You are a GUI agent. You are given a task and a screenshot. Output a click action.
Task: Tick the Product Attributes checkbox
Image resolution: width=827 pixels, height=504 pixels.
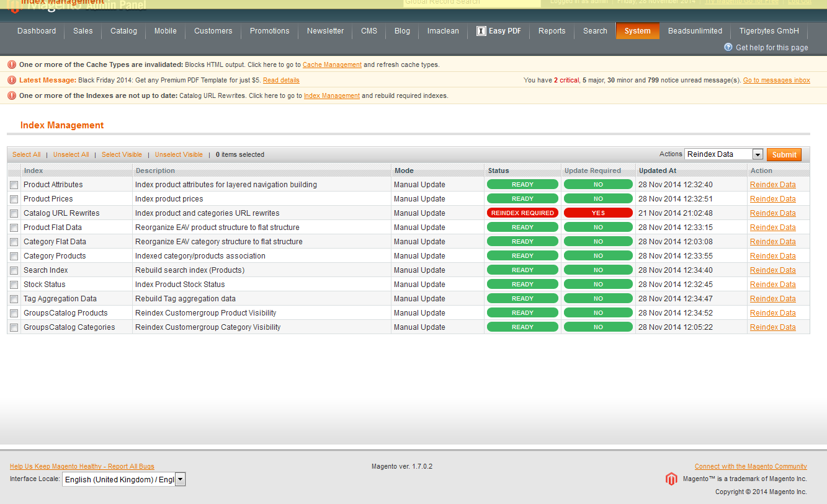coord(14,185)
